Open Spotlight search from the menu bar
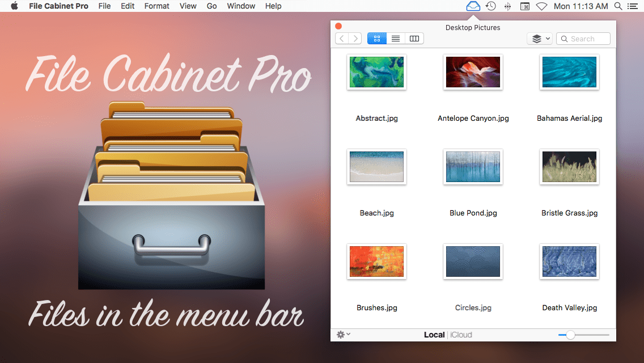Image resolution: width=644 pixels, height=363 pixels. pyautogui.click(x=618, y=6)
